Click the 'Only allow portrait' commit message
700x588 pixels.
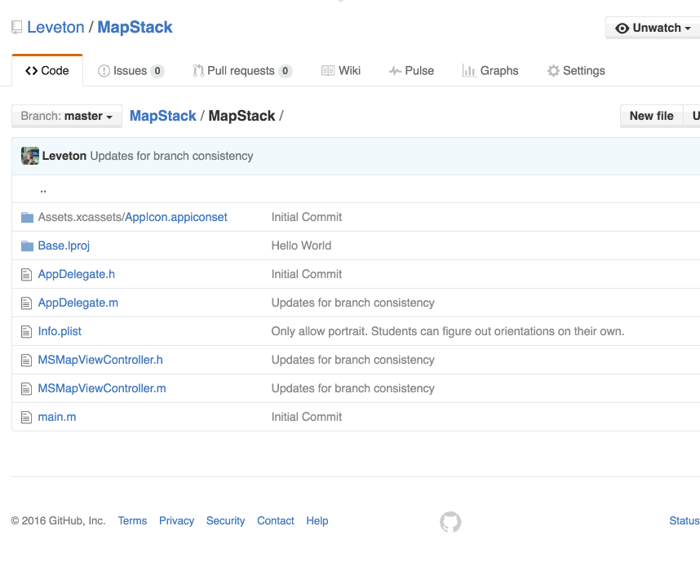(x=448, y=331)
